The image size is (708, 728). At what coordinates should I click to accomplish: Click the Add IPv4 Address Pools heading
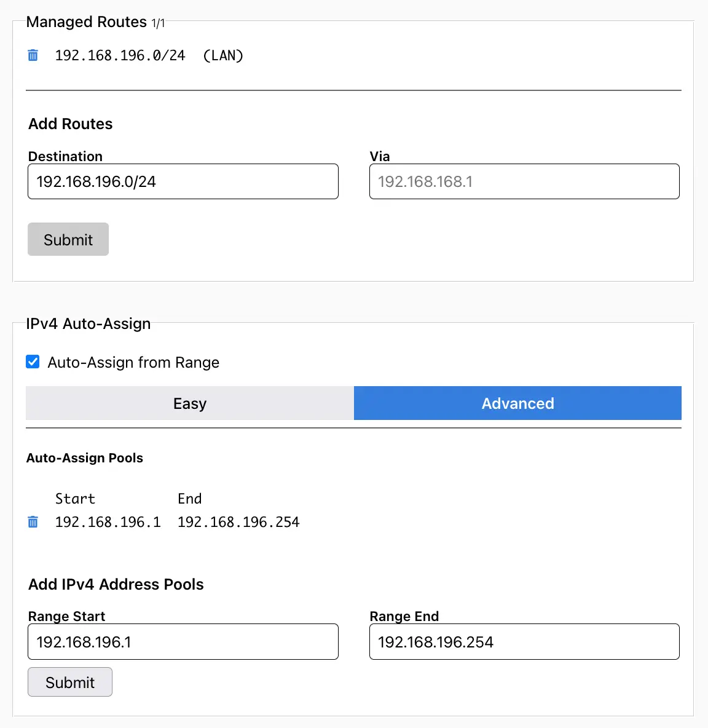(x=116, y=584)
